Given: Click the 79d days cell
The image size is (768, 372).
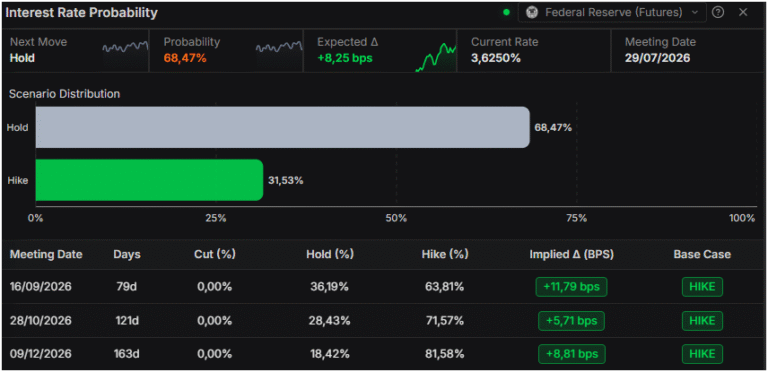Looking at the screenshot, I should tap(127, 287).
